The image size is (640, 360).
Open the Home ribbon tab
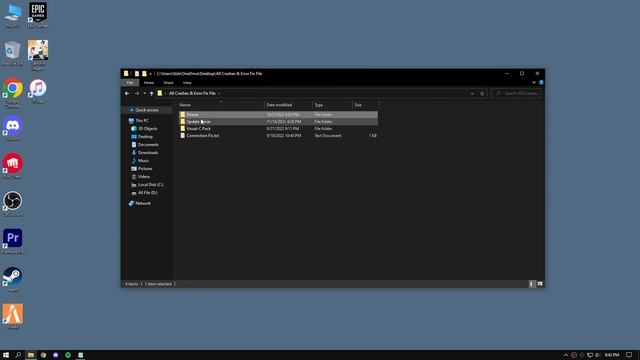pyautogui.click(x=149, y=82)
